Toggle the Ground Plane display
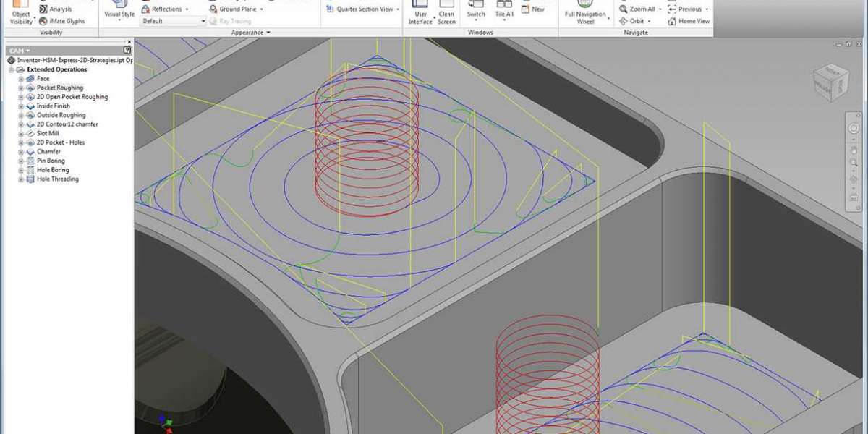 click(x=213, y=9)
